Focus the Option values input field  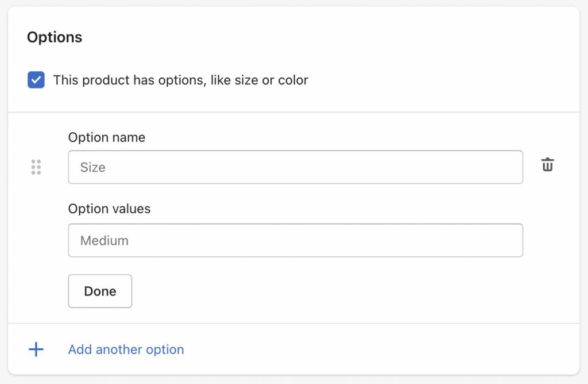pos(296,240)
